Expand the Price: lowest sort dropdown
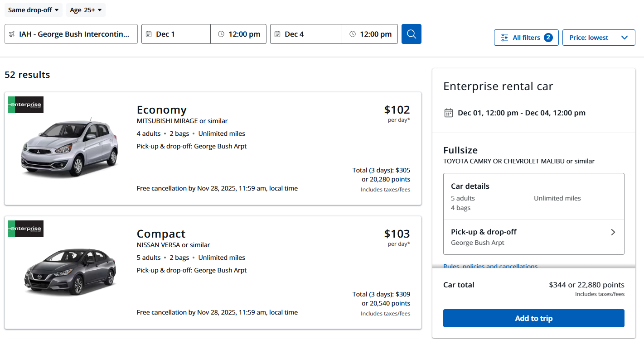 click(x=599, y=38)
